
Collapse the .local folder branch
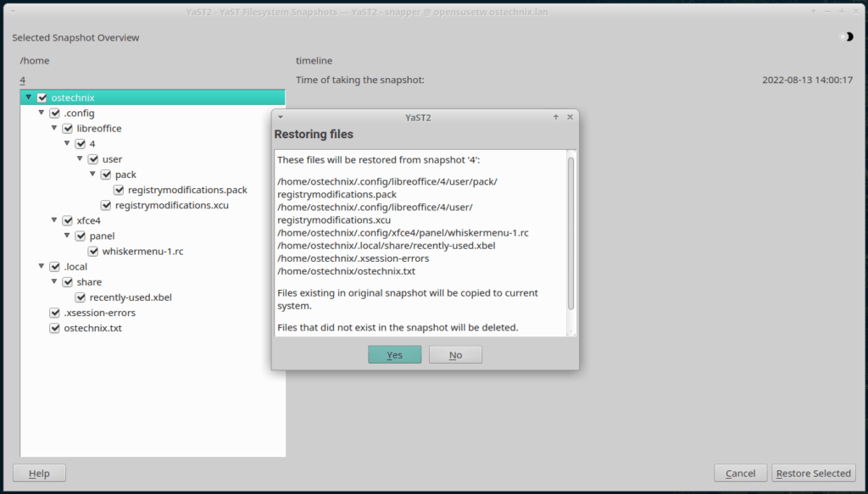pyautogui.click(x=42, y=266)
